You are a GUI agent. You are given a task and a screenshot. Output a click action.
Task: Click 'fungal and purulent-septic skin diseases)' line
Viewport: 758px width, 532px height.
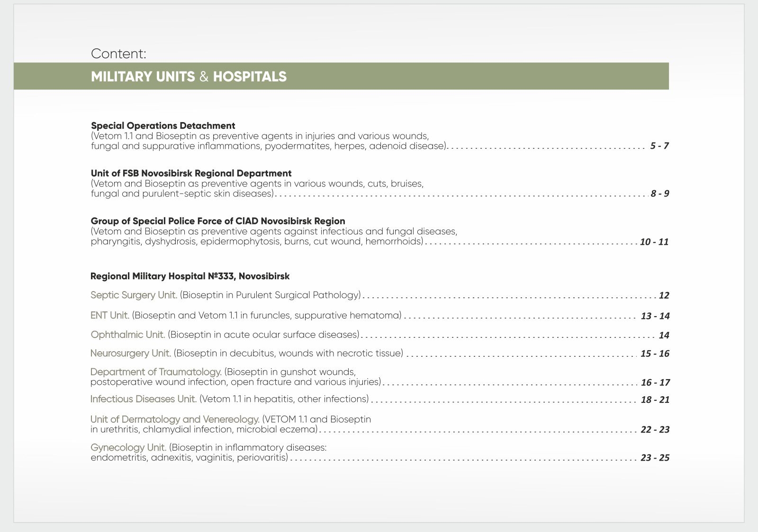(182, 194)
